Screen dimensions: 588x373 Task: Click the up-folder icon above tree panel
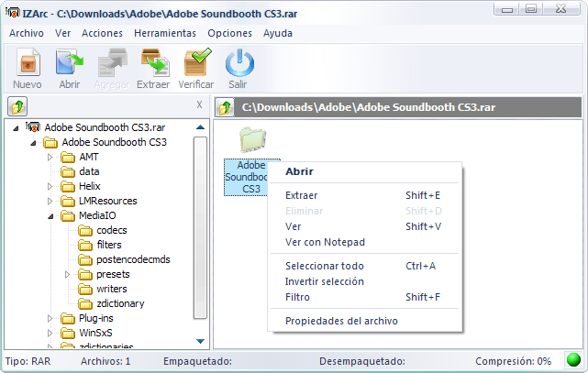(x=17, y=106)
